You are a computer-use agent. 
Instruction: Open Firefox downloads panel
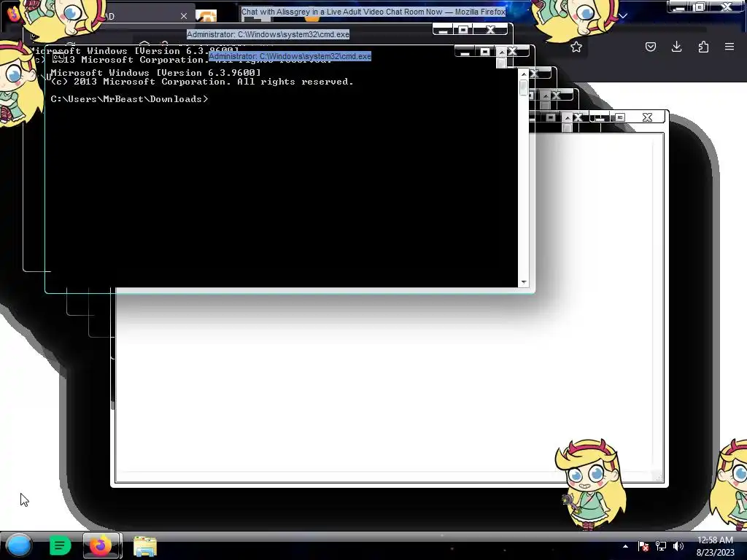676,47
